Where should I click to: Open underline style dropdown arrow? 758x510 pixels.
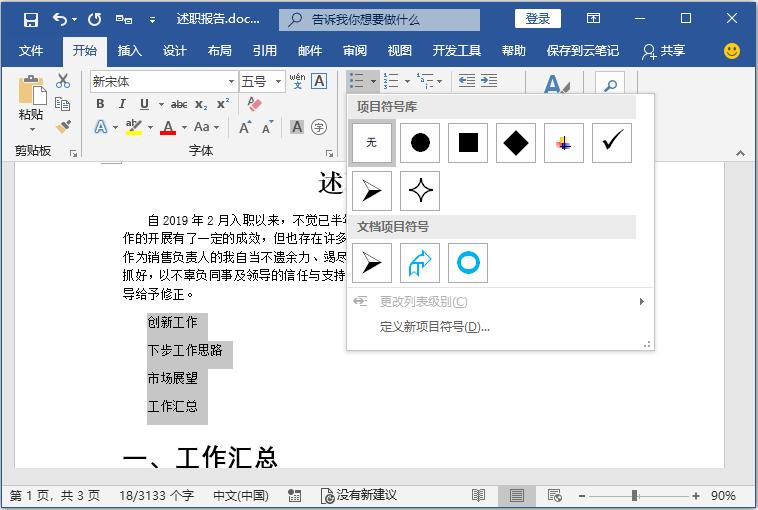pyautogui.click(x=161, y=104)
